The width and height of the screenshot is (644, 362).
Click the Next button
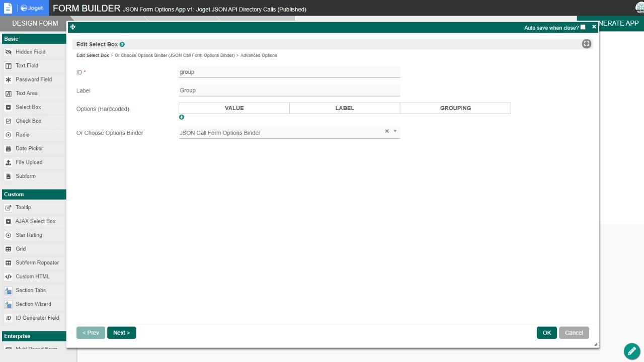(121, 333)
